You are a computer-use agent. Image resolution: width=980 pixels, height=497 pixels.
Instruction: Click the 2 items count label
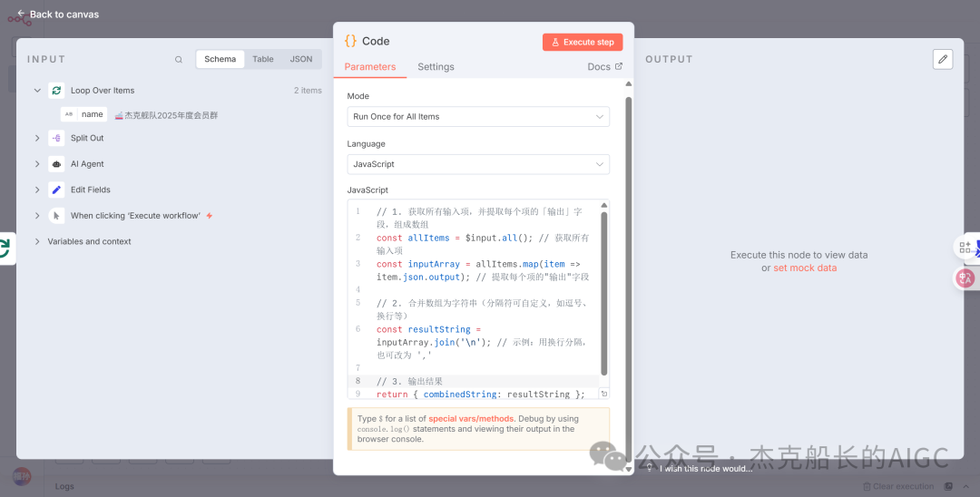click(308, 91)
